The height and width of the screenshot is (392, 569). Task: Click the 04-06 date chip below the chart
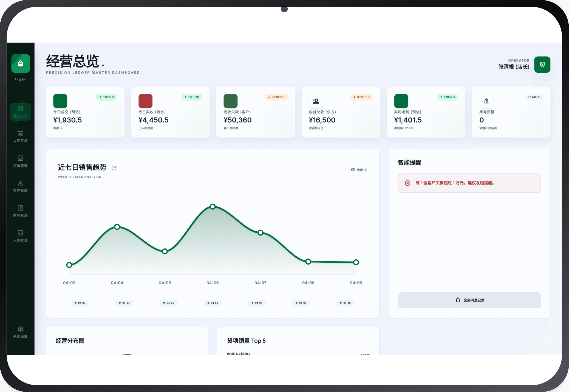click(x=213, y=303)
